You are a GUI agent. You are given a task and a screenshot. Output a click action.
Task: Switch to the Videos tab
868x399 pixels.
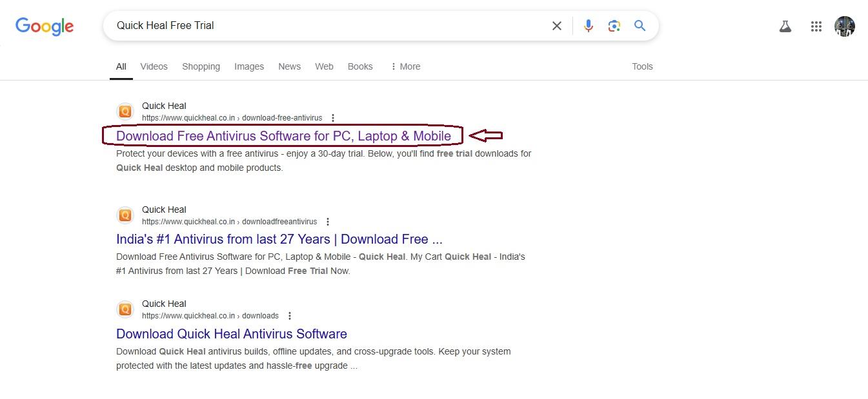(x=154, y=66)
